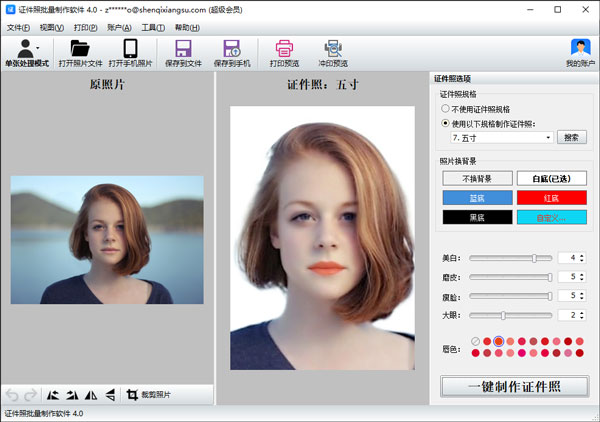Select 使用以下规格制作证件照 radio option
The height and width of the screenshot is (422, 600).
click(x=446, y=123)
